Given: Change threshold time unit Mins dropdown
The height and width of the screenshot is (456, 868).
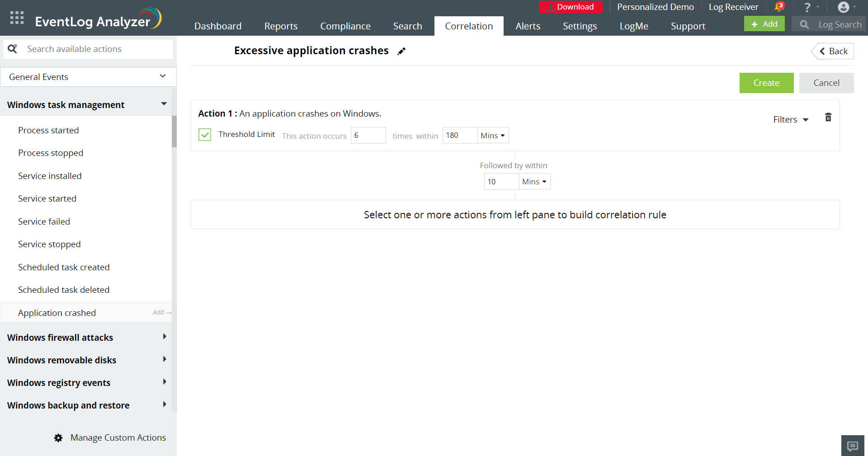Looking at the screenshot, I should point(493,136).
